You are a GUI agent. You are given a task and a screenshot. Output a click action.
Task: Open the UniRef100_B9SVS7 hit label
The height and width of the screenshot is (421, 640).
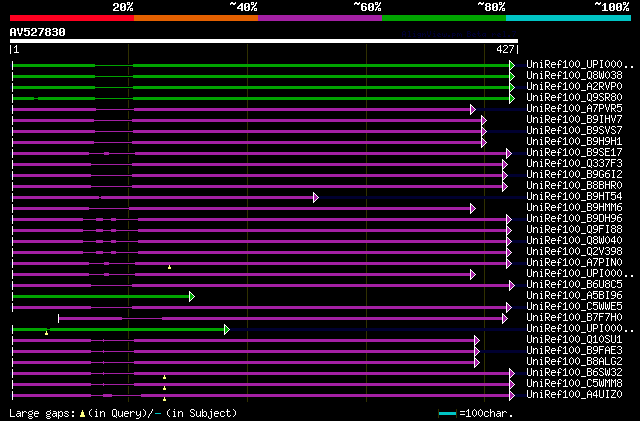(x=574, y=131)
